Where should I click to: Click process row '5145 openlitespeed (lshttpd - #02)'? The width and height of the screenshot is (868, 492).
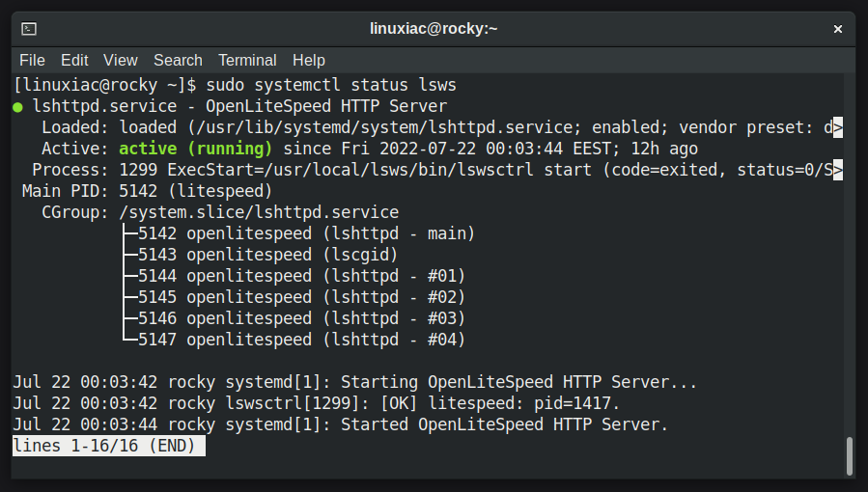tap(301, 297)
